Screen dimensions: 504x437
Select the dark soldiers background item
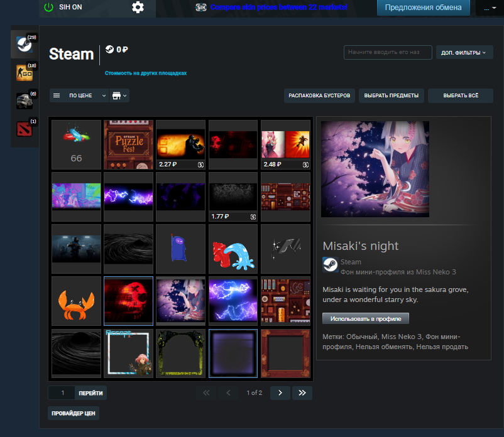[x=76, y=249]
